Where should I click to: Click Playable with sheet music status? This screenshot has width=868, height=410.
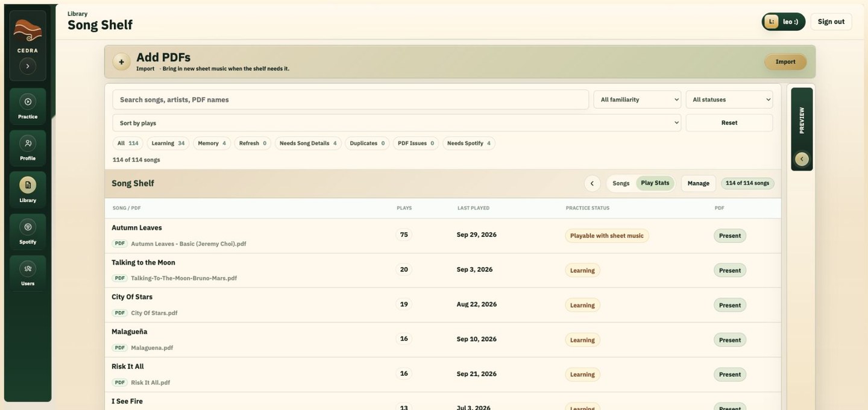pyautogui.click(x=607, y=236)
